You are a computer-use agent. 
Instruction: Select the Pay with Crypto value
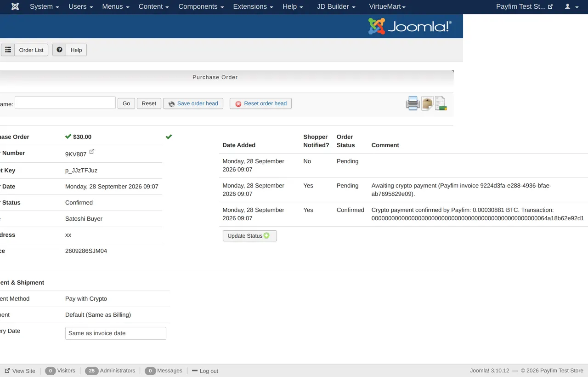86,299
